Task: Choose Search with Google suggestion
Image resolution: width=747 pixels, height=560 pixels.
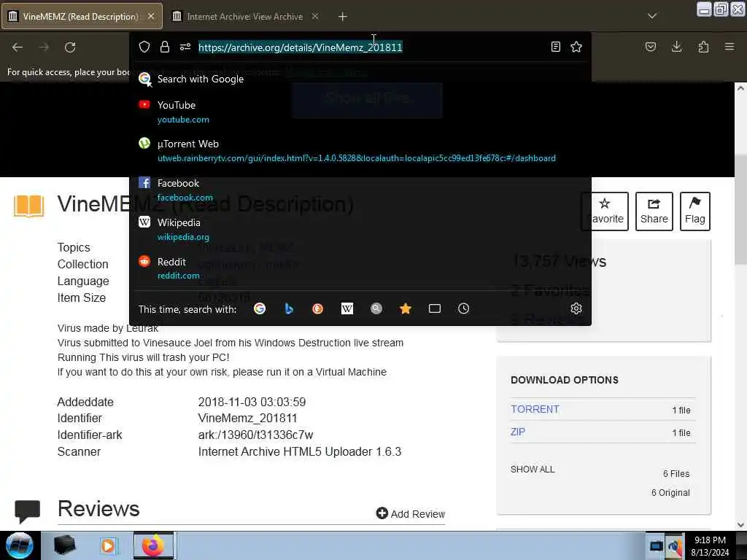Action: 360,79
